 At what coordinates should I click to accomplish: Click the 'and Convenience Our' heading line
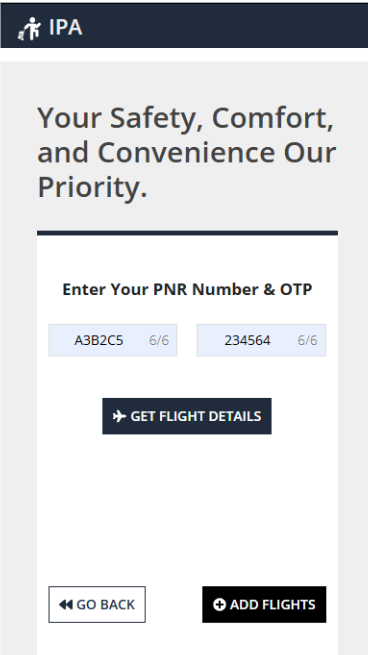[187, 152]
